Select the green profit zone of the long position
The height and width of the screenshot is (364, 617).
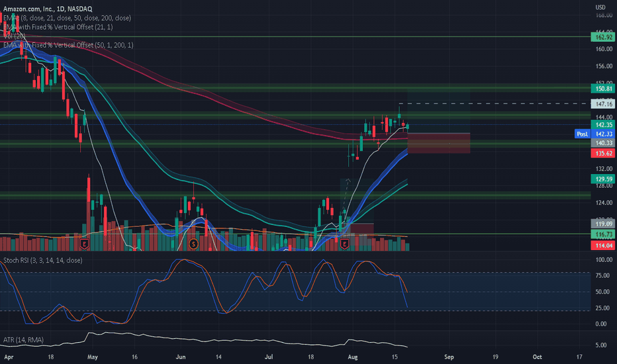pos(439,111)
